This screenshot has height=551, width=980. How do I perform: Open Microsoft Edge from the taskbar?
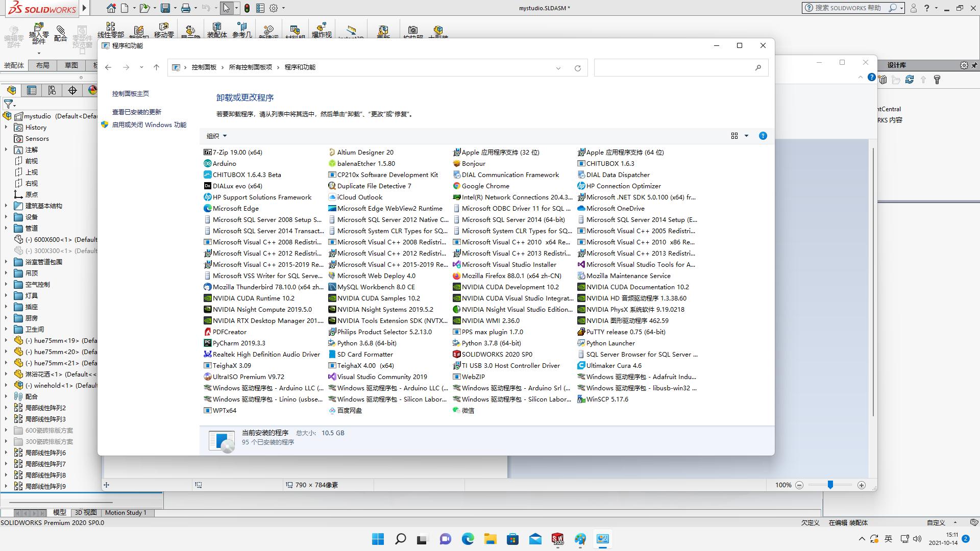468,539
